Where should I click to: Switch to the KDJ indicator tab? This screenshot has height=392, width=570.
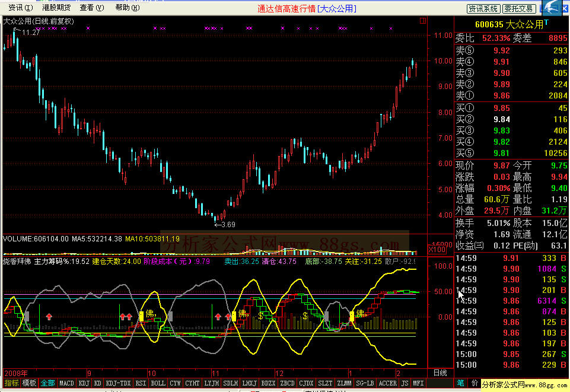click(84, 383)
